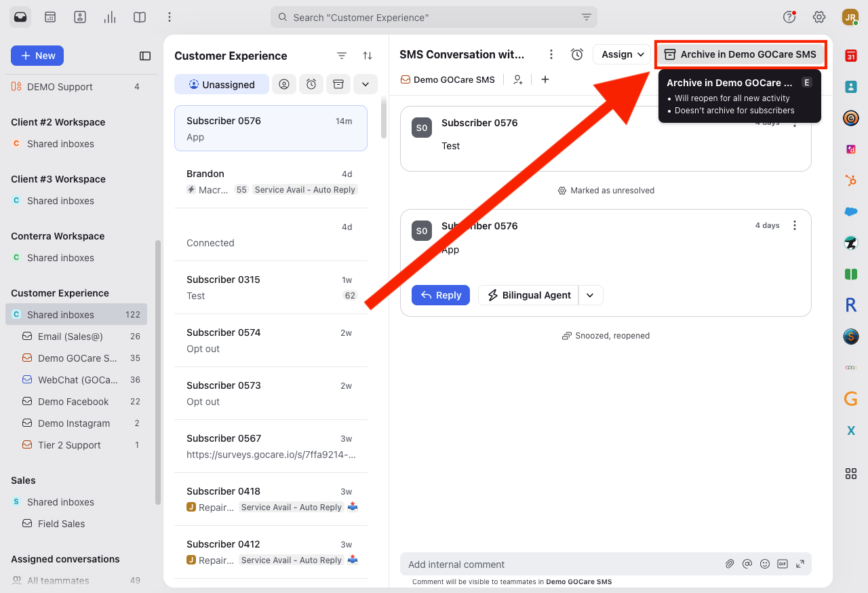
Task: Click Archive in Demo GOCare SMS button
Action: 741,54
